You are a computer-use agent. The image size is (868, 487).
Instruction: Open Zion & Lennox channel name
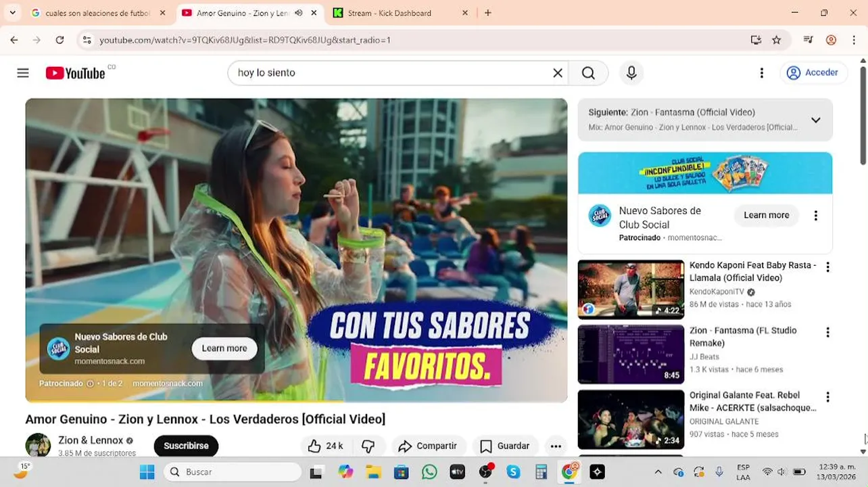click(91, 440)
